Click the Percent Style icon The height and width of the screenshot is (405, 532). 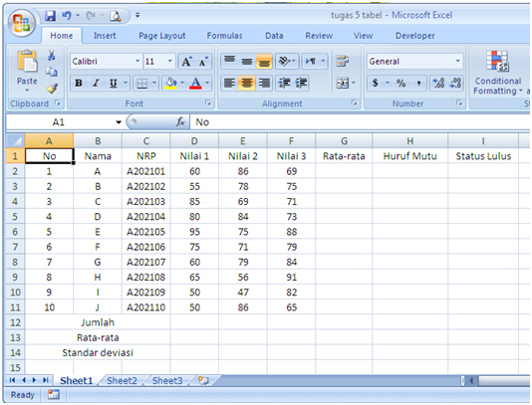pos(401,83)
